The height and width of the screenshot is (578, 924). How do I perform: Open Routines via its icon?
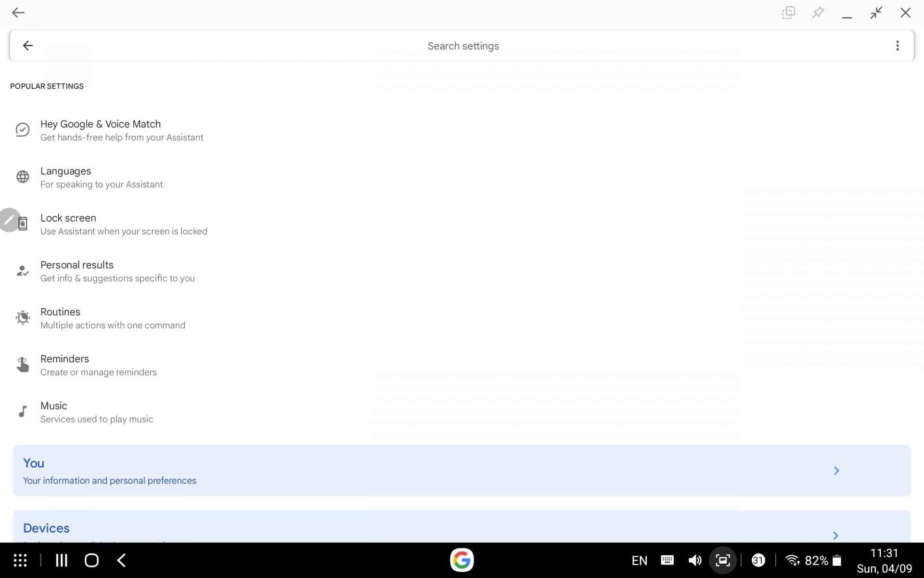point(23,317)
